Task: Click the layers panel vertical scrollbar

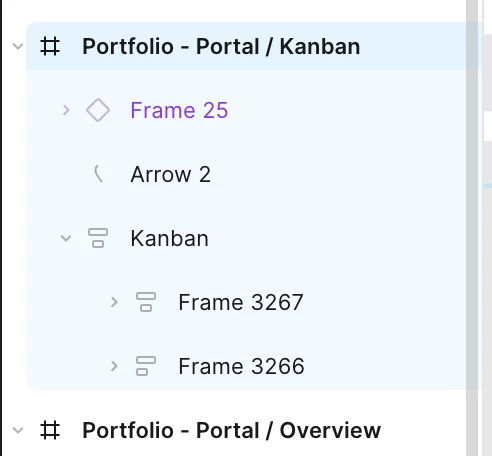Action: pos(472,228)
